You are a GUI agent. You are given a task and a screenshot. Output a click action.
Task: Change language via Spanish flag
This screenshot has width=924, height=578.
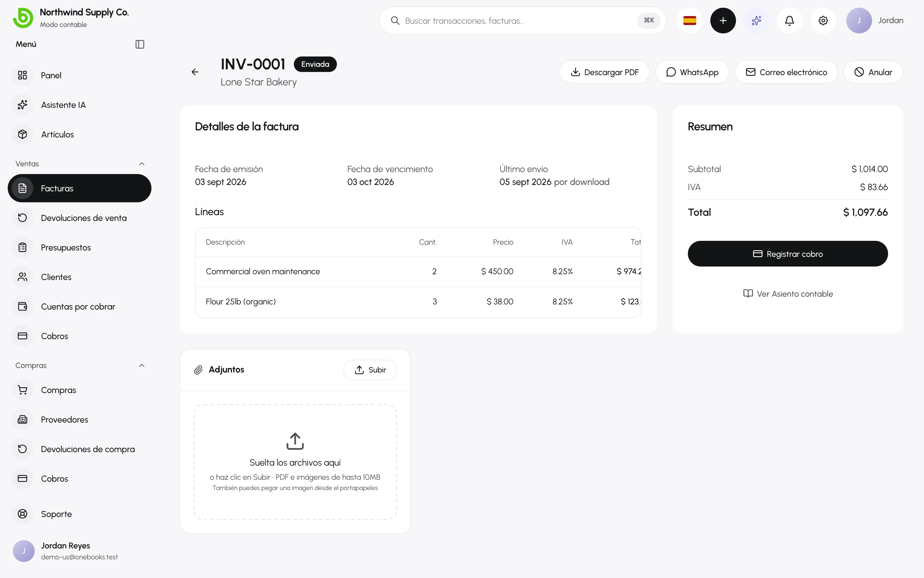[x=689, y=21]
